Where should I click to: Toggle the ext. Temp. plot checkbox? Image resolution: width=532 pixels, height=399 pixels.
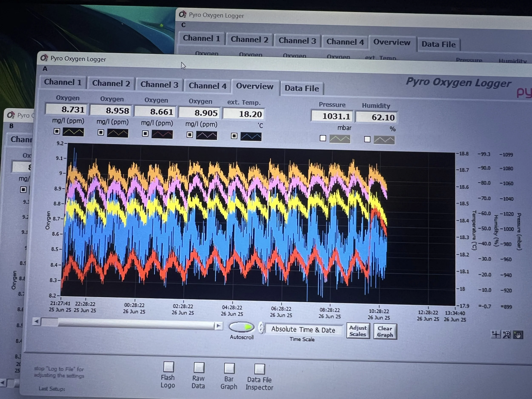pyautogui.click(x=234, y=136)
